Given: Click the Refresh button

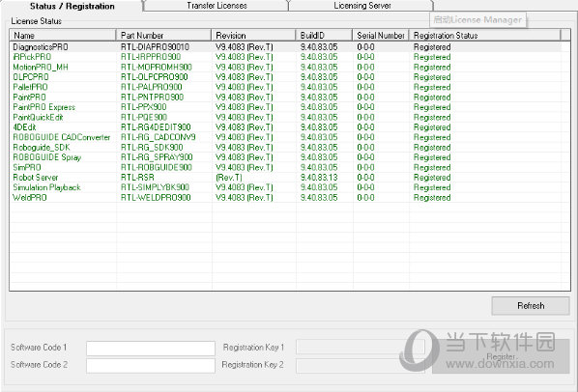Looking at the screenshot, I should 531,305.
